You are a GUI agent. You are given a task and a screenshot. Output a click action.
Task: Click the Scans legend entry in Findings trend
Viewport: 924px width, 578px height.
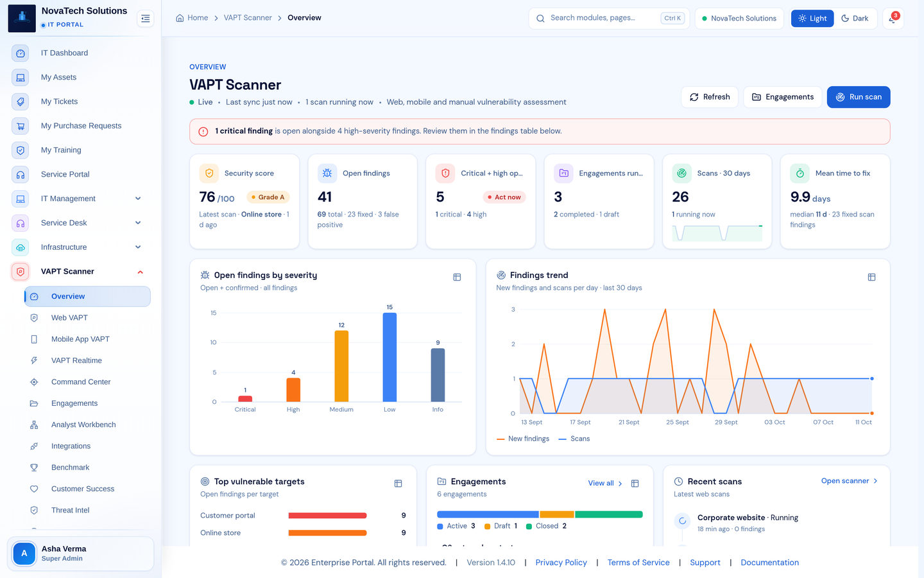(x=574, y=439)
